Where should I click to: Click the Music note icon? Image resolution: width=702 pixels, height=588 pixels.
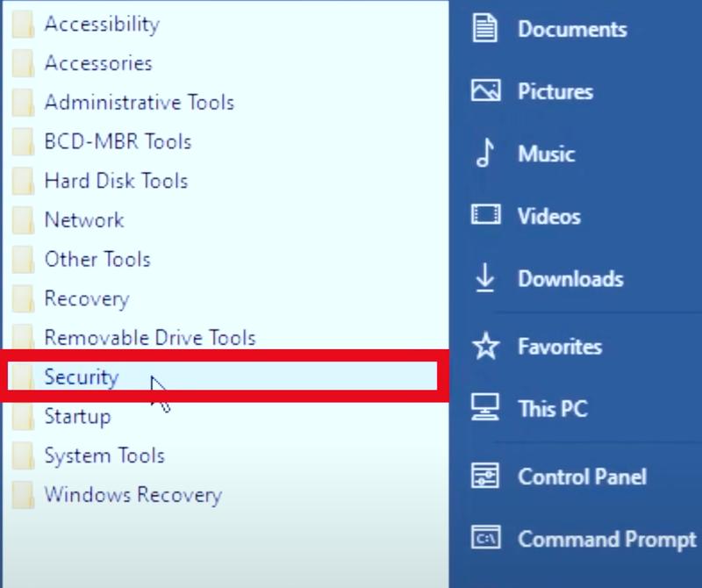pyautogui.click(x=485, y=153)
